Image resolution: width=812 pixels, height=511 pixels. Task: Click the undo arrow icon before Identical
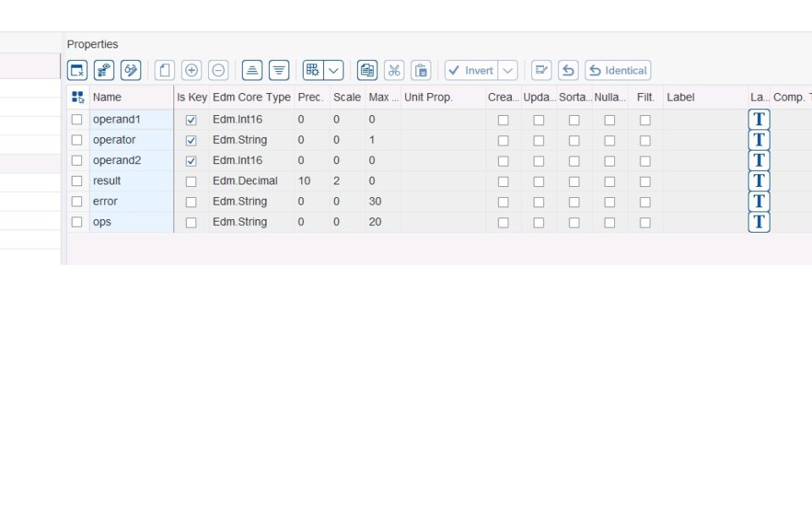(x=568, y=70)
